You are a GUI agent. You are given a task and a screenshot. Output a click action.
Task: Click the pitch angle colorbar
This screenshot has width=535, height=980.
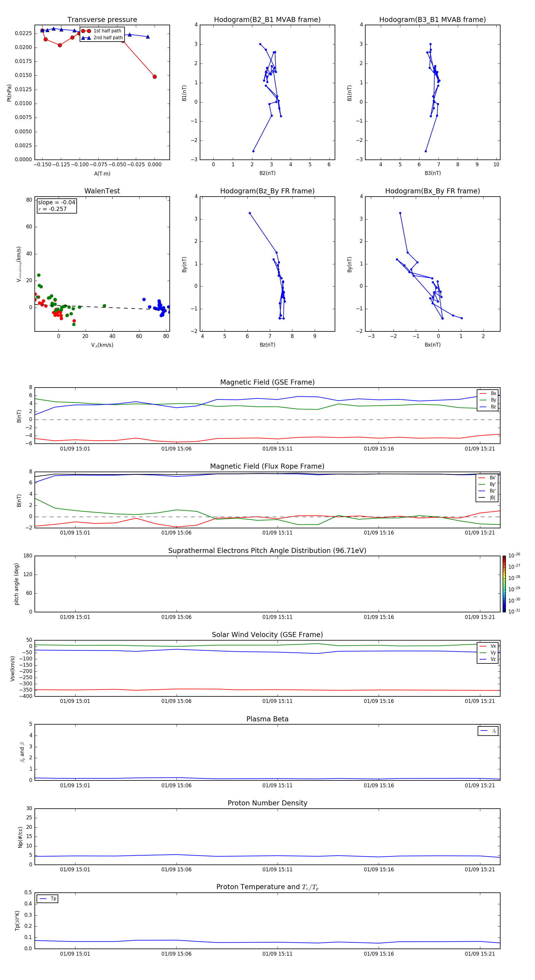point(504,584)
